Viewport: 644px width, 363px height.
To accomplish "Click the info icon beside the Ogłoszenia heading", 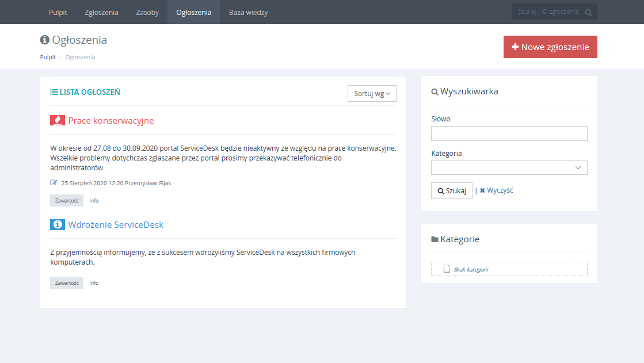I will click(x=44, y=40).
